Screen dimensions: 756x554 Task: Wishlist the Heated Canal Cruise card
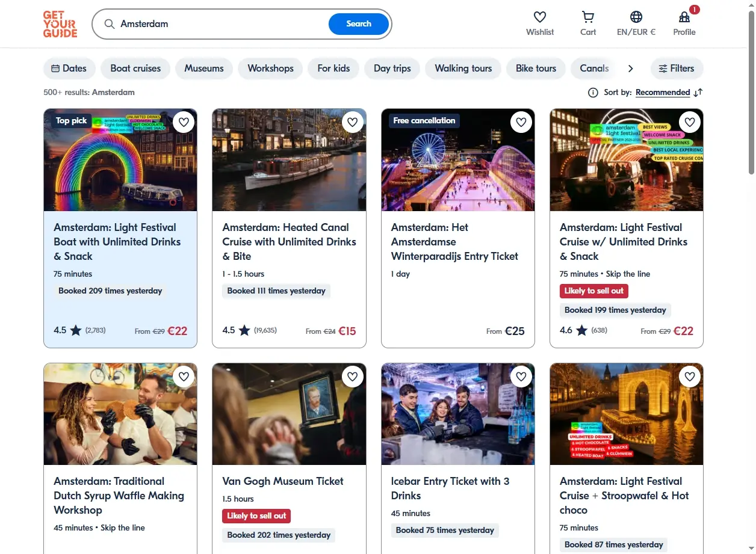(x=352, y=122)
